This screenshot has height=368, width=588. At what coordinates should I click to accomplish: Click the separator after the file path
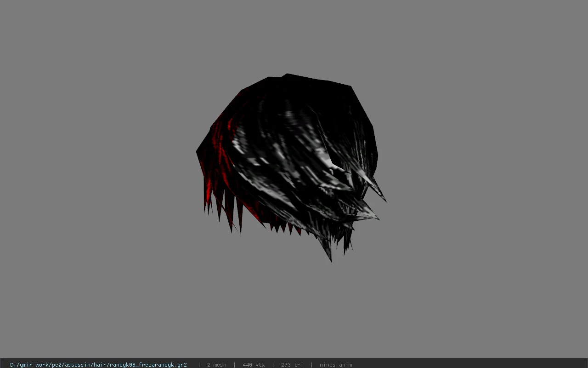199,365
